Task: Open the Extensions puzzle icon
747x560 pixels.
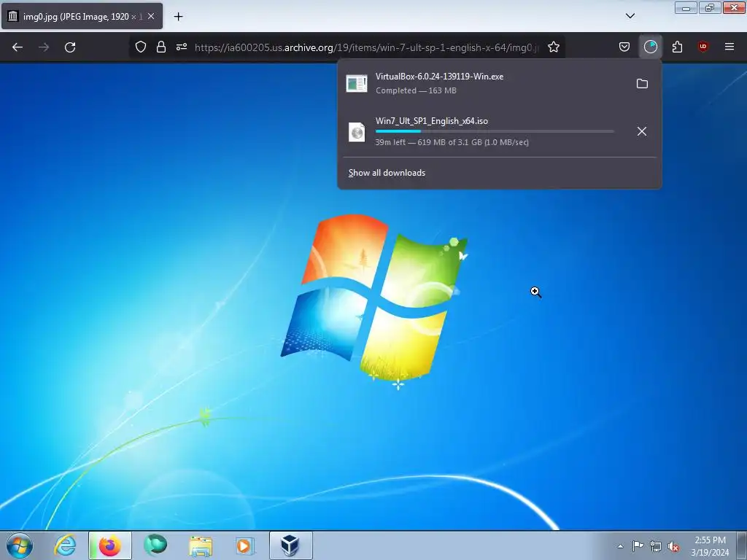Action: click(x=677, y=47)
